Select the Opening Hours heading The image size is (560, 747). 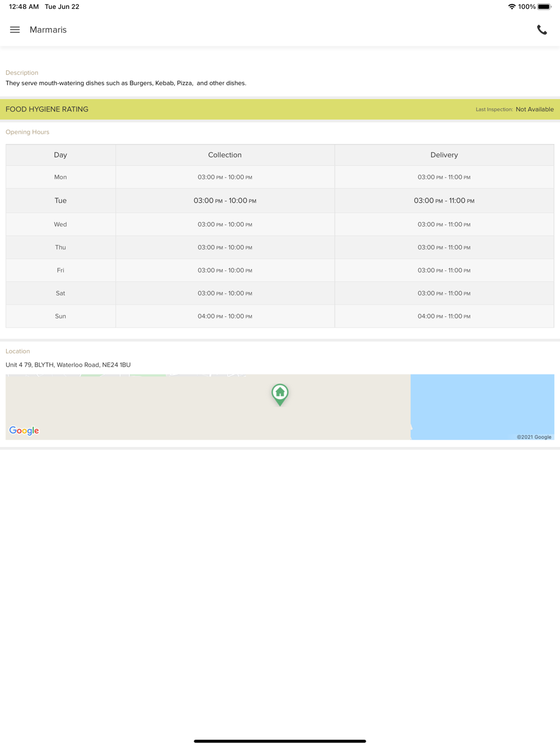tap(27, 132)
